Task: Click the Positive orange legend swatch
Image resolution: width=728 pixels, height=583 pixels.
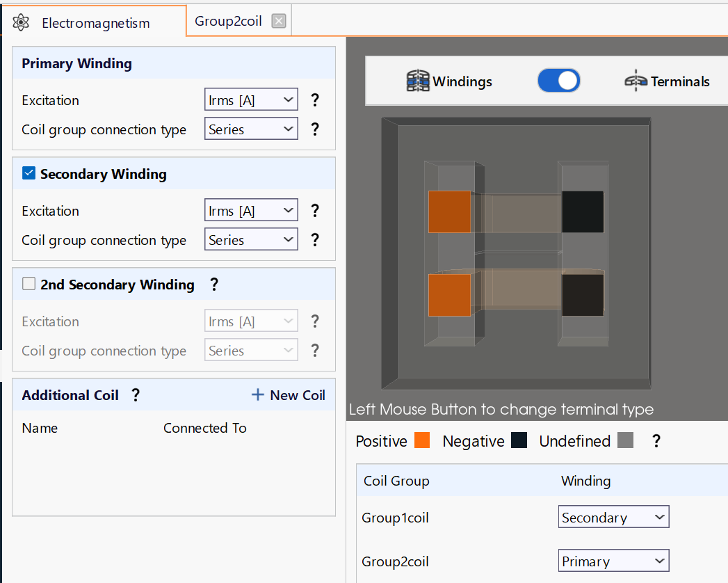Action: click(422, 440)
